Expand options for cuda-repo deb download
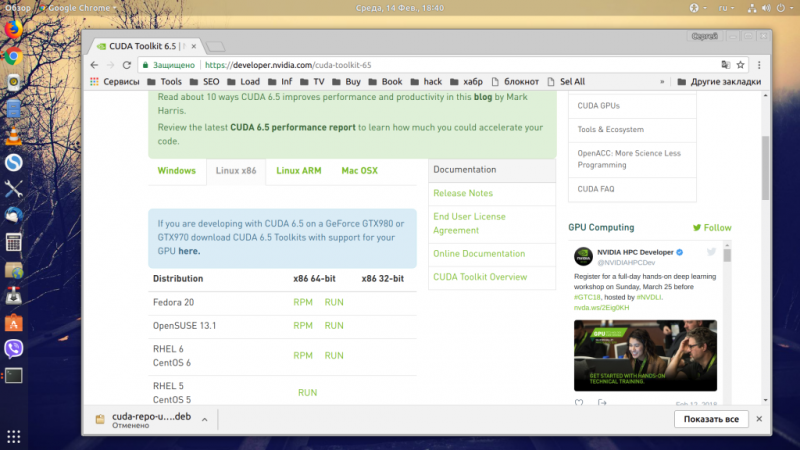This screenshot has height=450, width=800. point(204,419)
